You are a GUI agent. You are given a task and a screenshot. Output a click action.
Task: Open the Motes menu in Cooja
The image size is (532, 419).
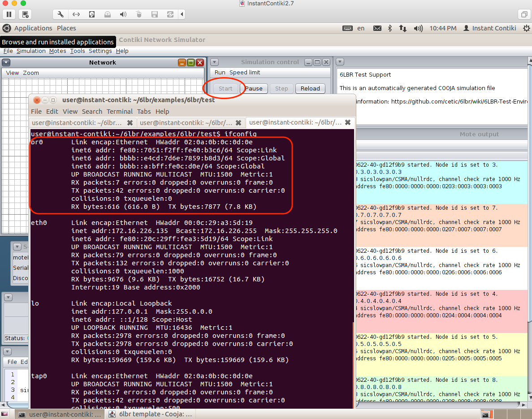pos(57,51)
